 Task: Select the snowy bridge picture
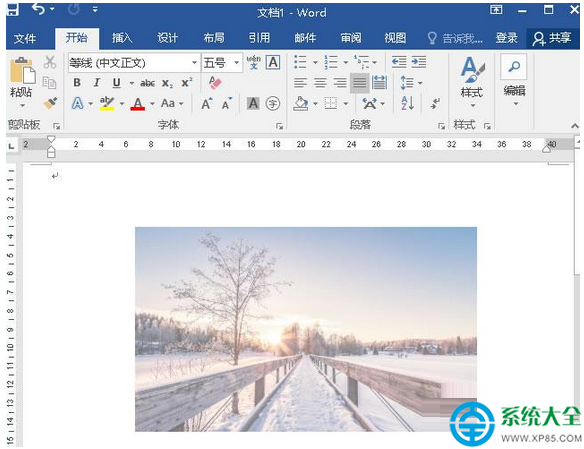click(306, 329)
